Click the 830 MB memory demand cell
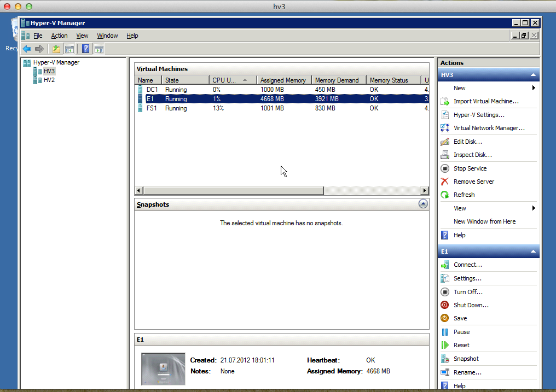 [325, 108]
